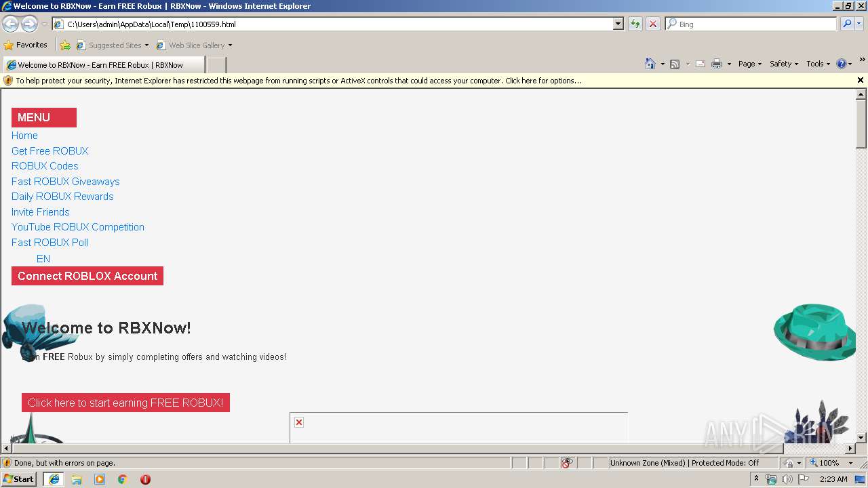The height and width of the screenshot is (488, 868).
Task: Open ROBUX Codes link
Action: click(x=45, y=166)
